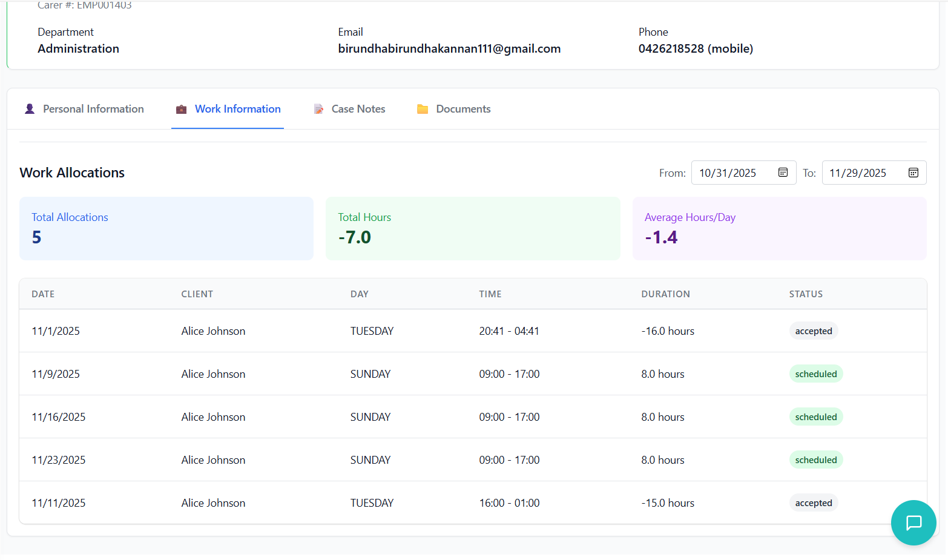The image size is (948, 560).
Task: Switch to the Personal Information tab
Action: (93, 109)
